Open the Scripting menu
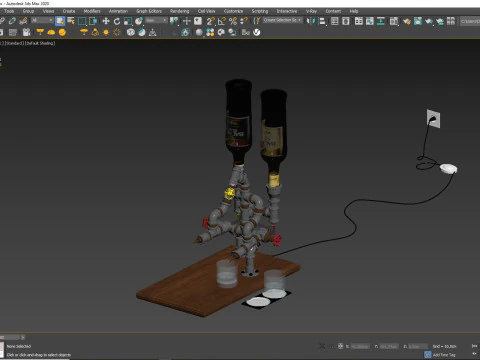480x360 pixels. click(x=260, y=11)
